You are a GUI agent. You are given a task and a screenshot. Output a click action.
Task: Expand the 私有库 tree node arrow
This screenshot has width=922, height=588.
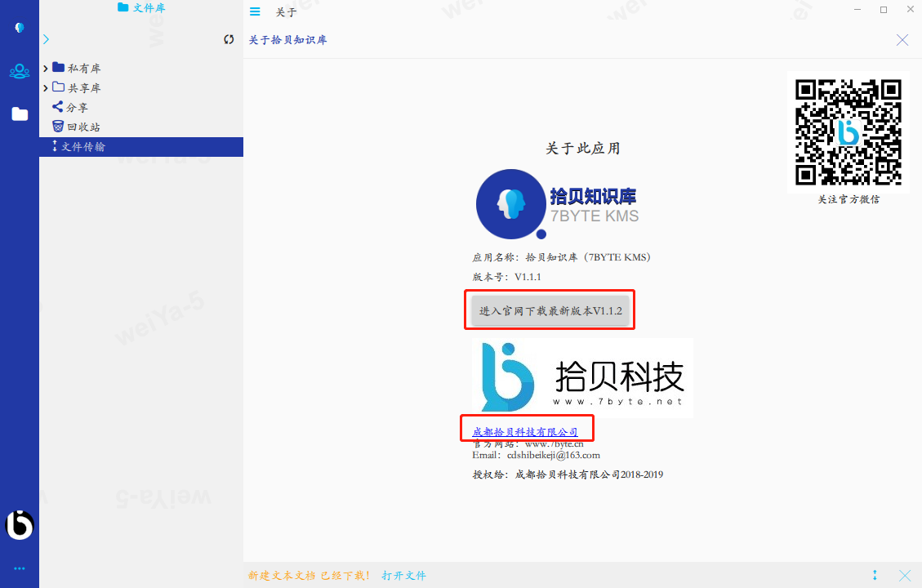pyautogui.click(x=45, y=69)
